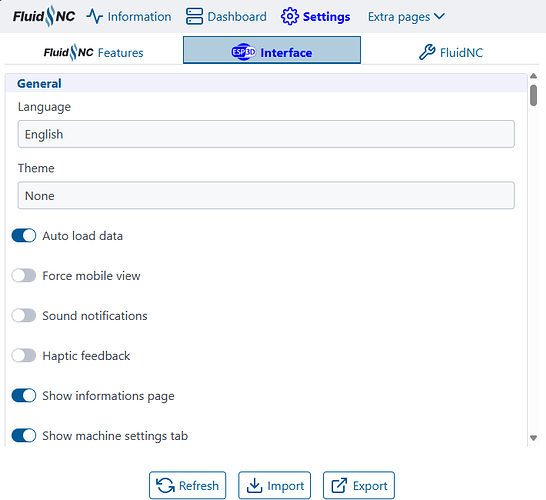
Task: Click the Settings gear icon
Action: (290, 16)
